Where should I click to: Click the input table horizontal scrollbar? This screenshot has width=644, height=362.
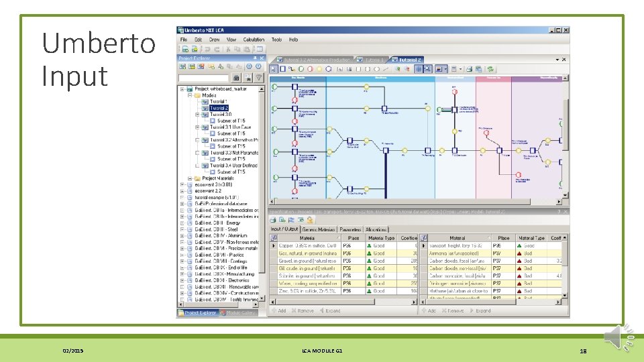point(343,302)
